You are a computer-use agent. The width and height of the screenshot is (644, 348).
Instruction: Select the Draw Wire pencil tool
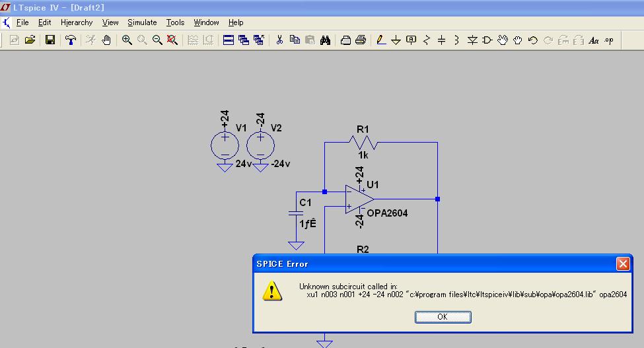[x=380, y=40]
